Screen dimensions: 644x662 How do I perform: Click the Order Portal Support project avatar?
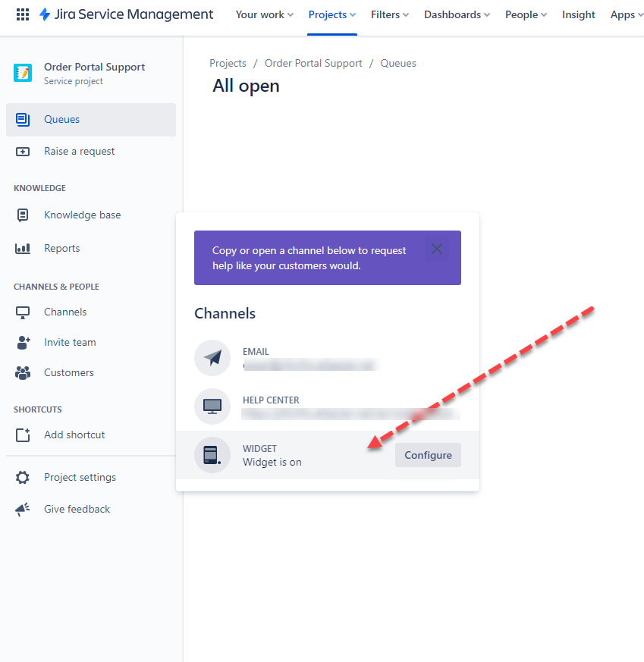coord(23,73)
